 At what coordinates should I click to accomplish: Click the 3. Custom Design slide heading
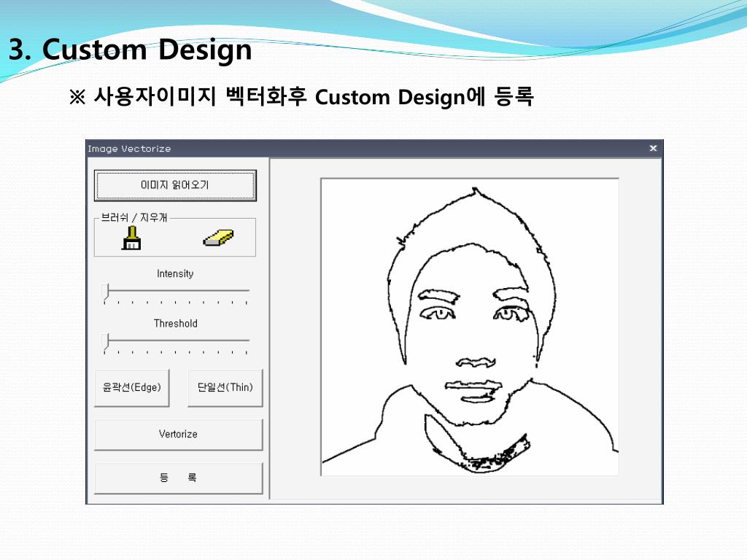(x=131, y=49)
